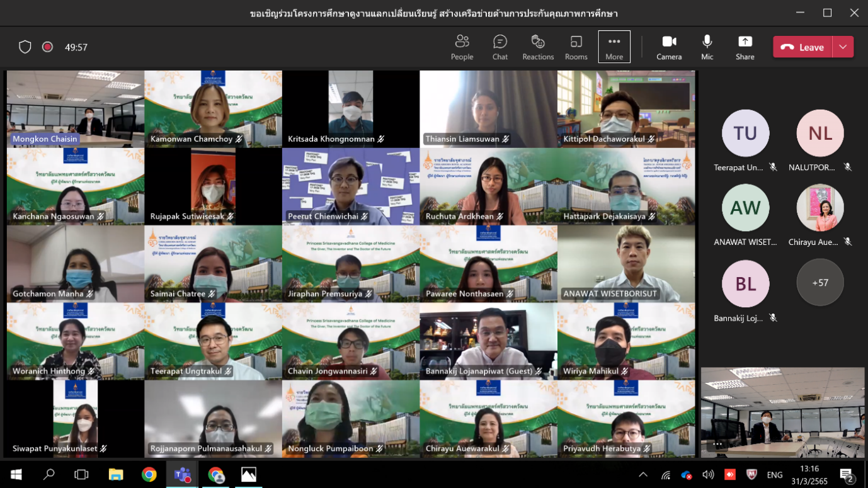Viewport: 868px width, 488px height.
Task: Open the network Wi-Fi tray icon
Action: [x=666, y=475]
